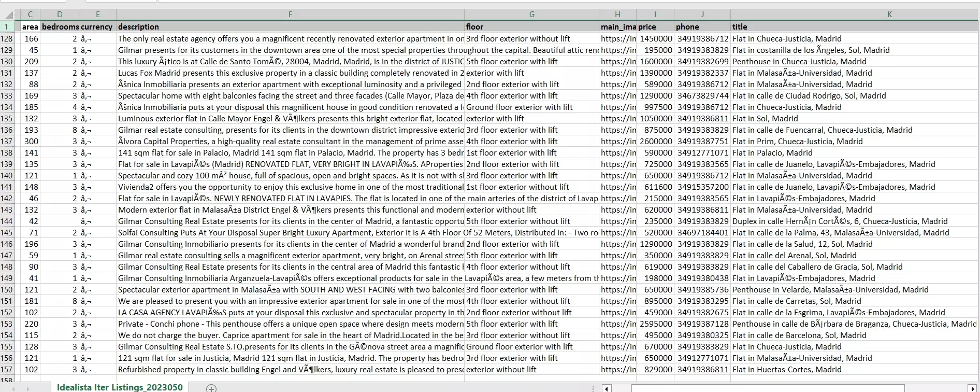980x392 pixels.
Task: Select price cell 2600000
Action: click(x=655, y=141)
